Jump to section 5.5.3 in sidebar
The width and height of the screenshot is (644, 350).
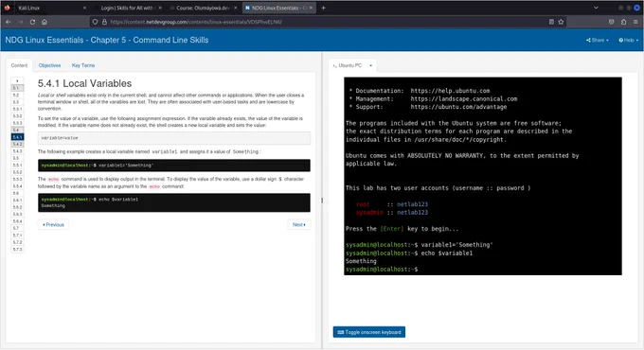coord(17,179)
